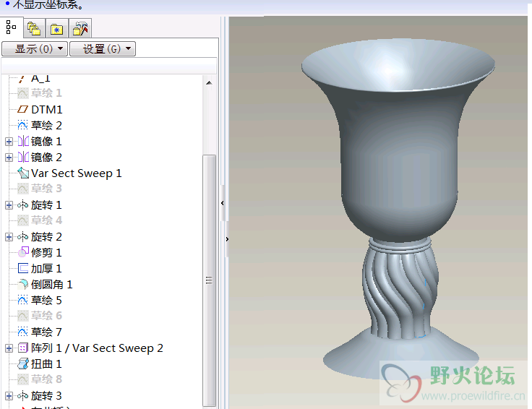Select the DTM1 datum plane icon
Image resolution: width=532 pixels, height=409 pixels.
22,109
